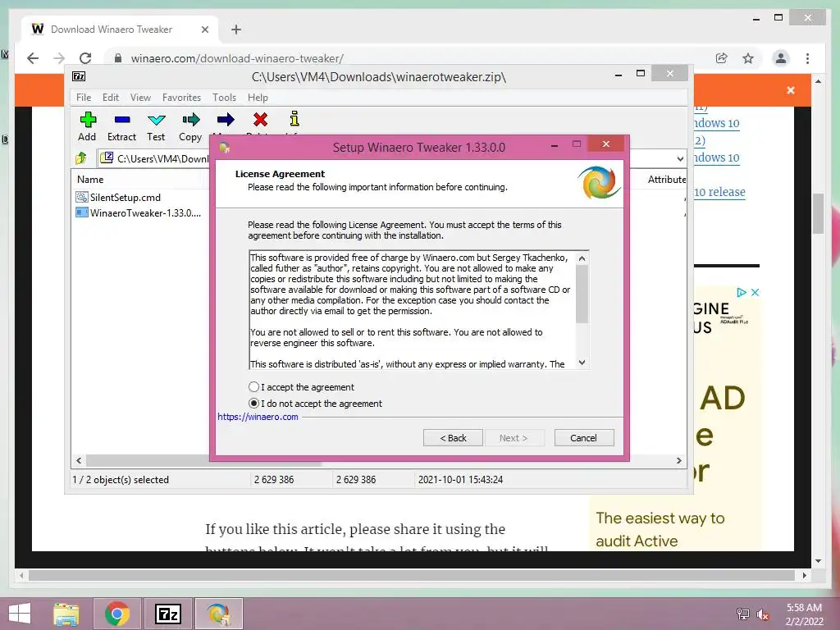The image size is (840, 630).
Task: Click '1 / 2 object(s) selected' status text
Action: pyautogui.click(x=121, y=479)
